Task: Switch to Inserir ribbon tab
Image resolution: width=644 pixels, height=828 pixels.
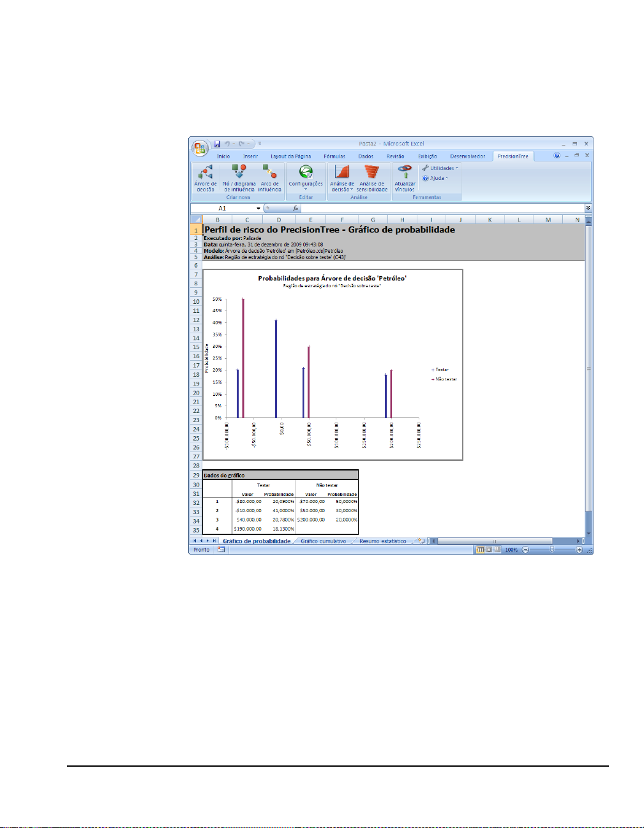Action: point(250,156)
